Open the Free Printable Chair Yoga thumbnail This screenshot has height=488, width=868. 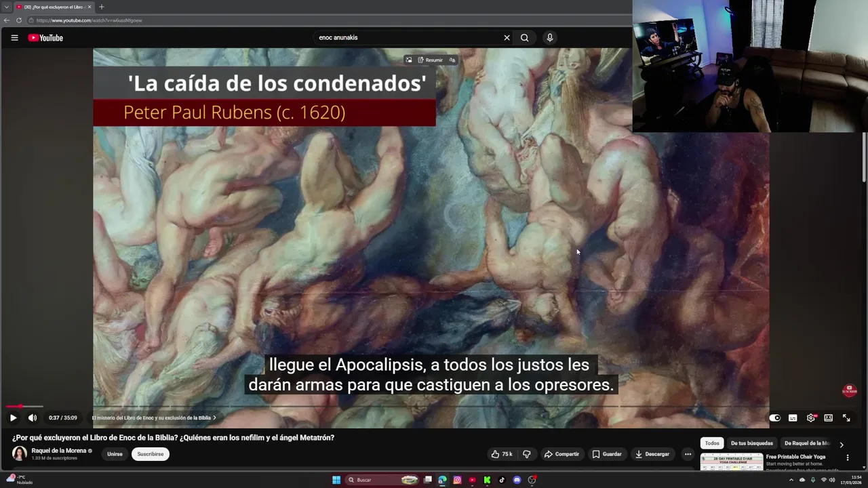click(731, 462)
